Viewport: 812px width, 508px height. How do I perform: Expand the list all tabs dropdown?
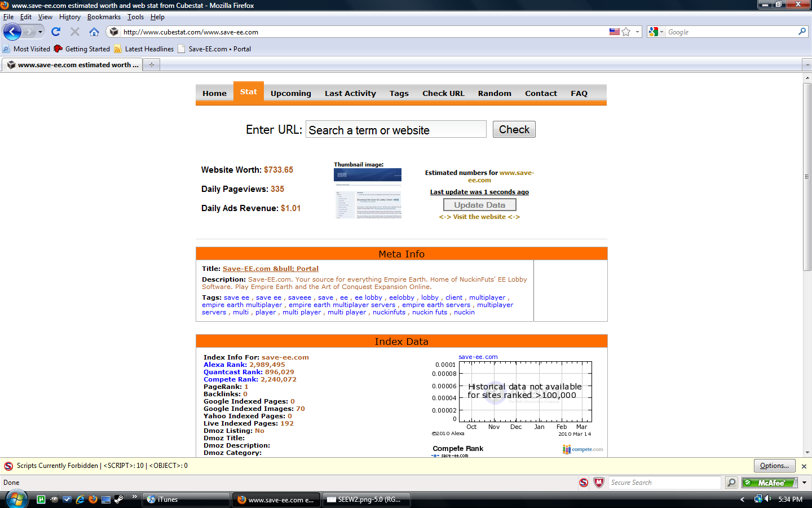pyautogui.click(x=807, y=65)
